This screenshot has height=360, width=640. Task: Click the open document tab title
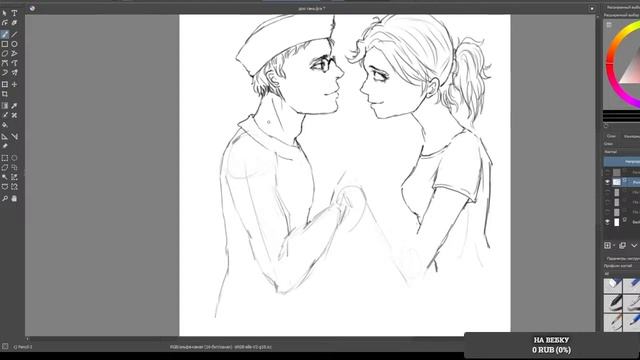pyautogui.click(x=312, y=9)
